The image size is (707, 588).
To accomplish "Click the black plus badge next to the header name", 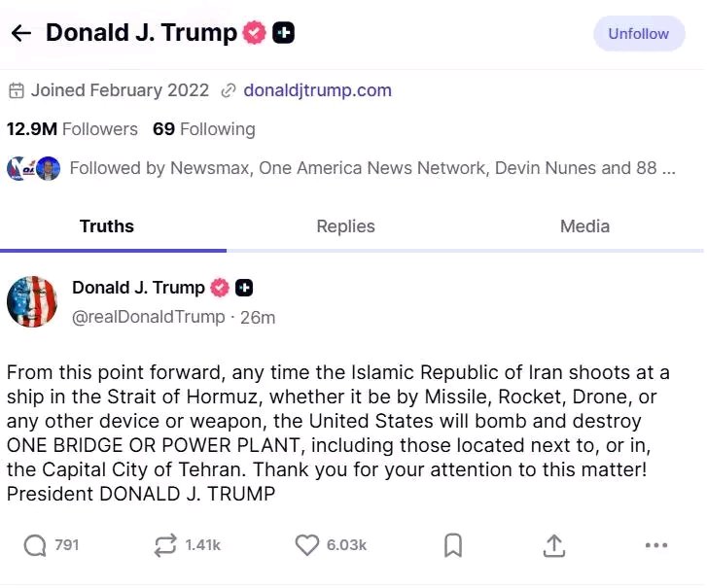I will pos(284,33).
